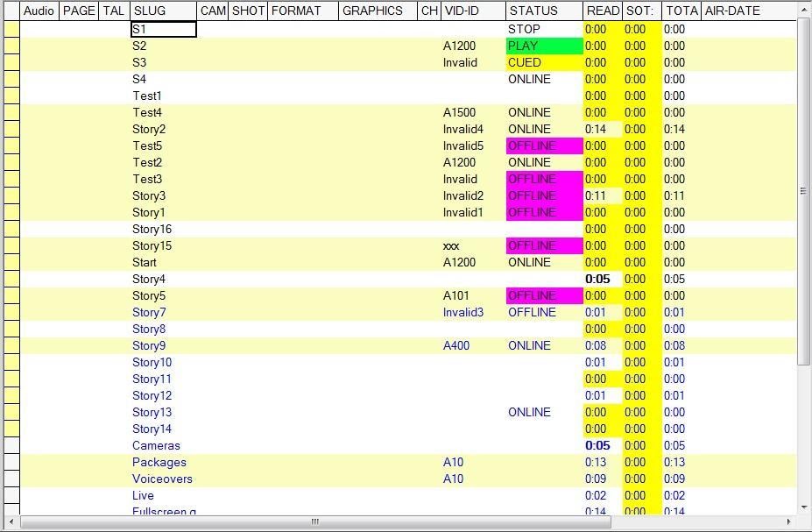Click the STATUS column header

click(x=544, y=11)
